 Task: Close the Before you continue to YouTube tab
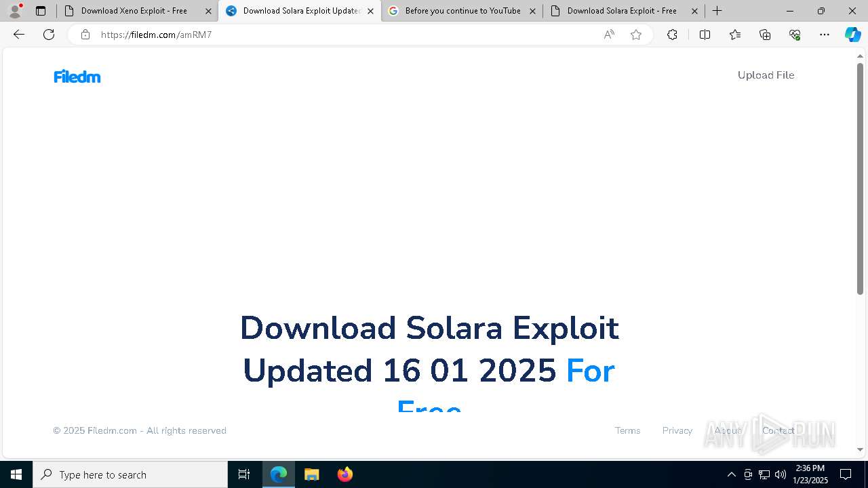click(x=532, y=11)
